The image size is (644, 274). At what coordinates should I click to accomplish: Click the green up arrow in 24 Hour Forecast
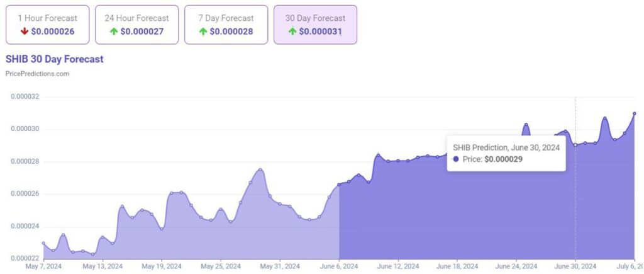[113, 31]
